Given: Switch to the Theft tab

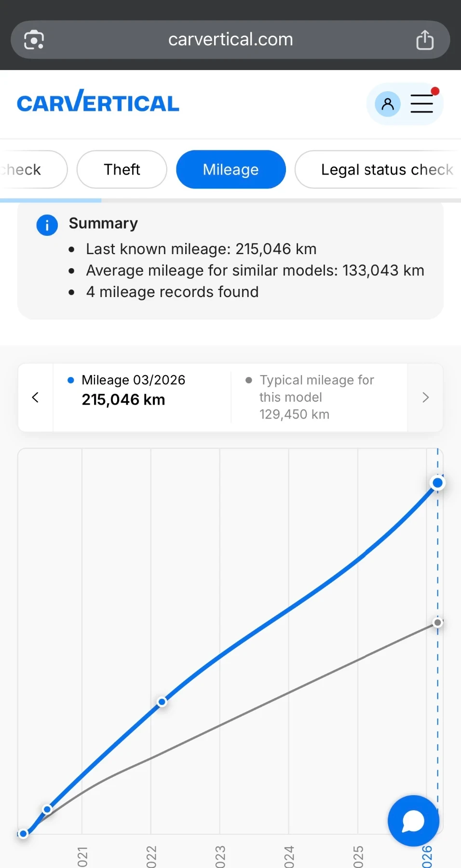Looking at the screenshot, I should point(122,169).
